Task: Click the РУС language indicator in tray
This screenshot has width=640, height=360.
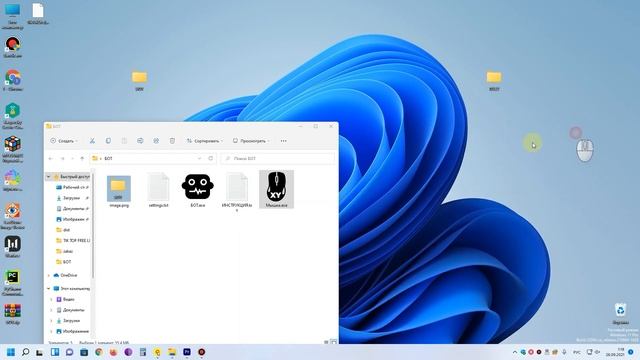Action: click(x=577, y=352)
